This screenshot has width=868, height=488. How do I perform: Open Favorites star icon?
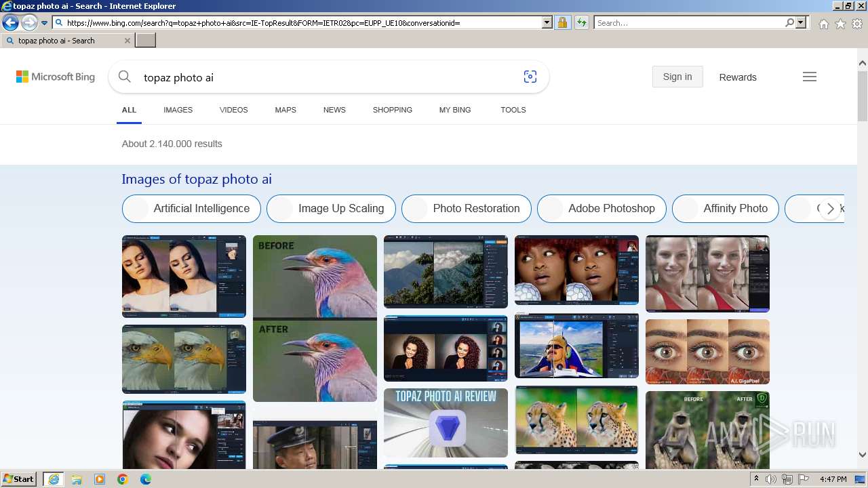click(x=840, y=24)
